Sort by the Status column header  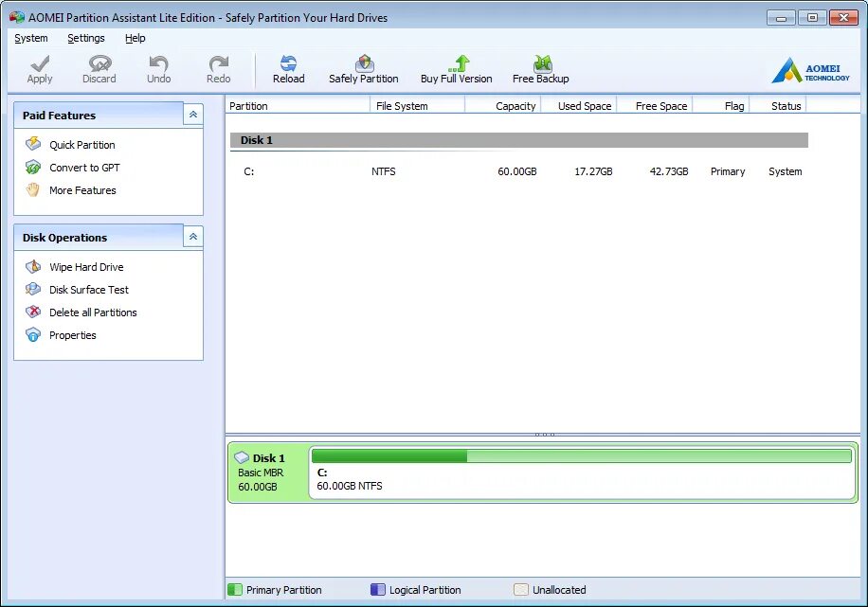point(778,106)
